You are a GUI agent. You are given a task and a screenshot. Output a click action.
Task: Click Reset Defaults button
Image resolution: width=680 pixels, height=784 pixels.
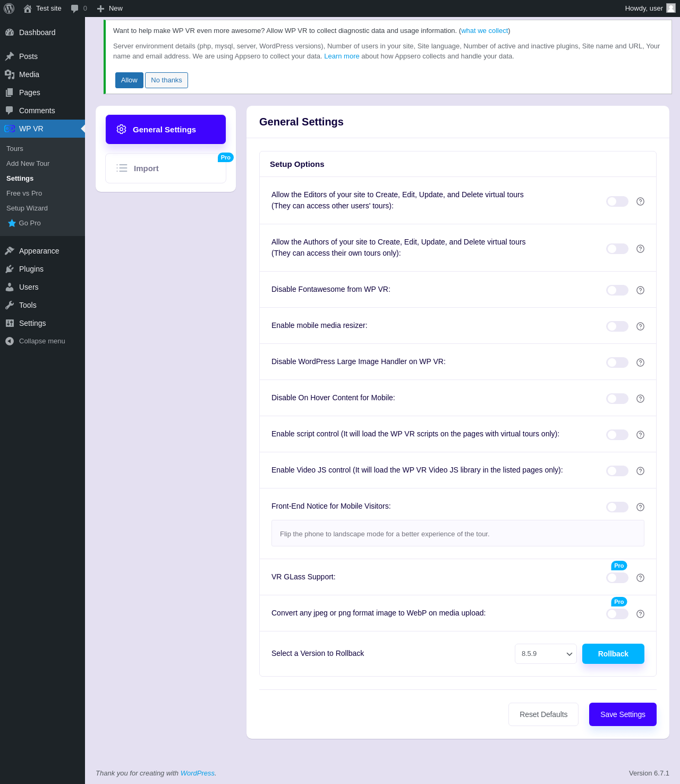pos(543,714)
